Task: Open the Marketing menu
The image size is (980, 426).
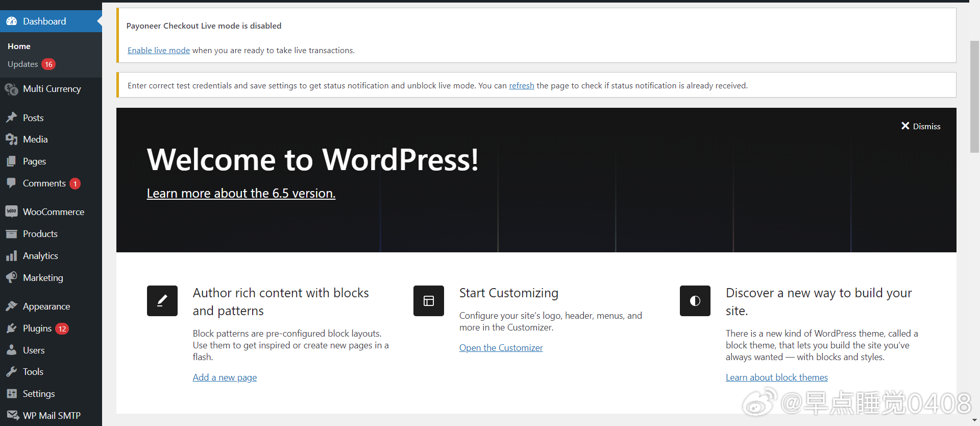Action: (x=51, y=277)
